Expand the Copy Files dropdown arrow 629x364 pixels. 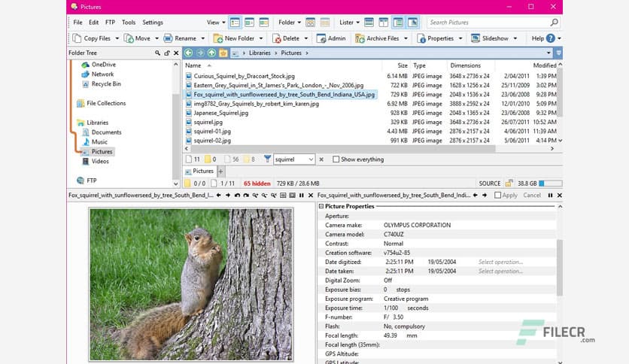coord(117,38)
